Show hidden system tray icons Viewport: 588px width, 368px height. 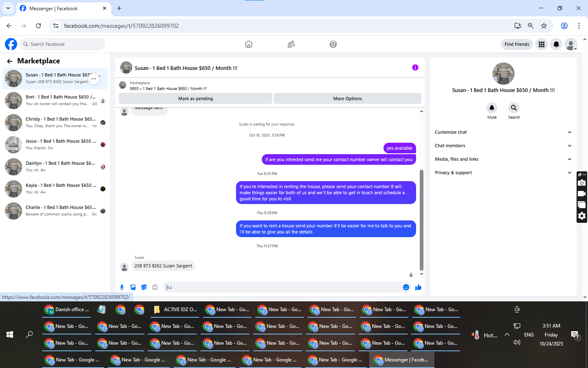[x=507, y=334]
